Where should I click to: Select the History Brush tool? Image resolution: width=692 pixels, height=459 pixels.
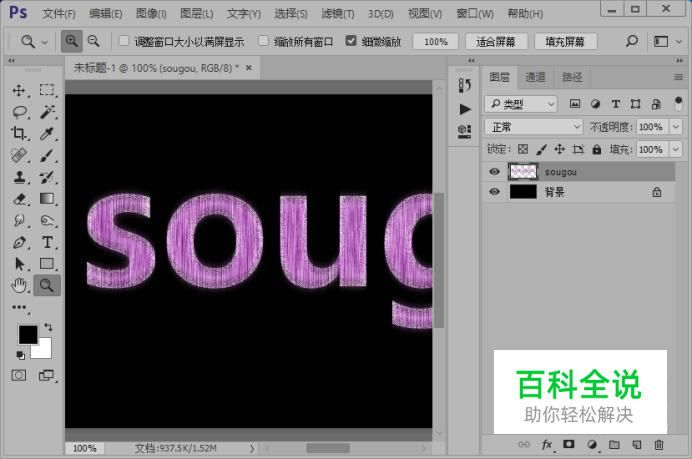tap(47, 177)
